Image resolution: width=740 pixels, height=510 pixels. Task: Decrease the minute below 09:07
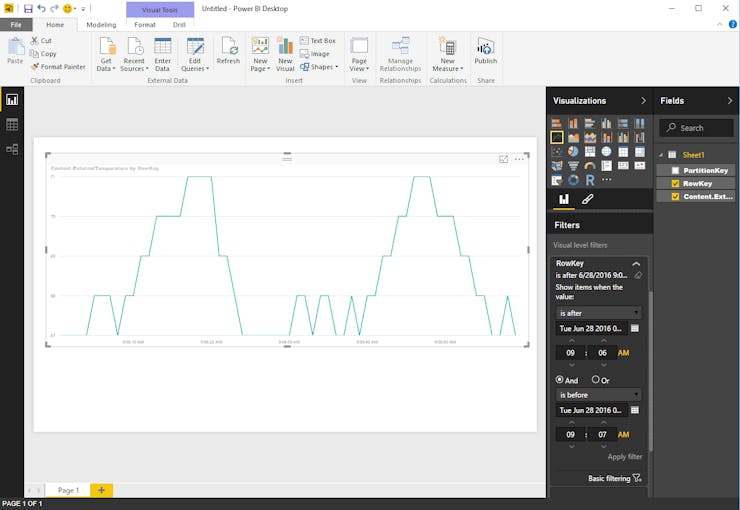(x=604, y=446)
